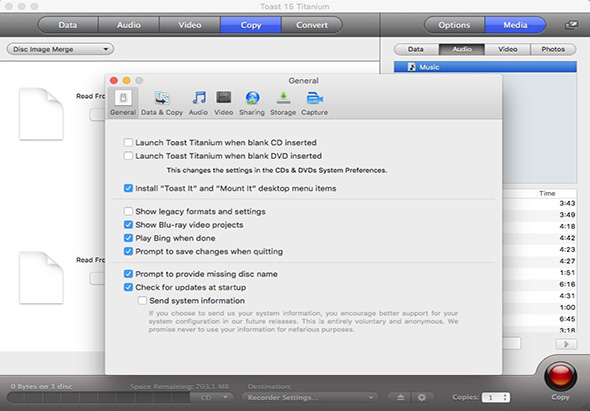Viewport: 590px width, 411px height.
Task: Select the track with time 4:42
Action: click(x=539, y=238)
